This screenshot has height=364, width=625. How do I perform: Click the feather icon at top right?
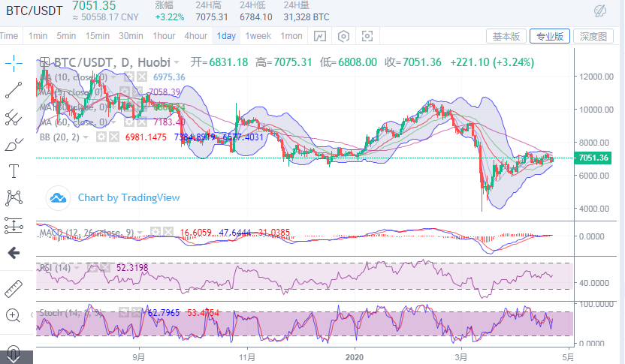600,11
